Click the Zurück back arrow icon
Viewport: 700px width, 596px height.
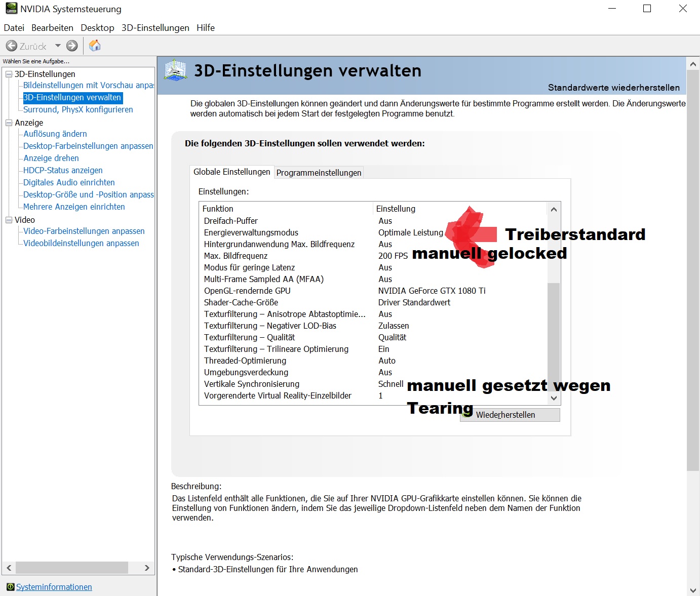point(11,46)
